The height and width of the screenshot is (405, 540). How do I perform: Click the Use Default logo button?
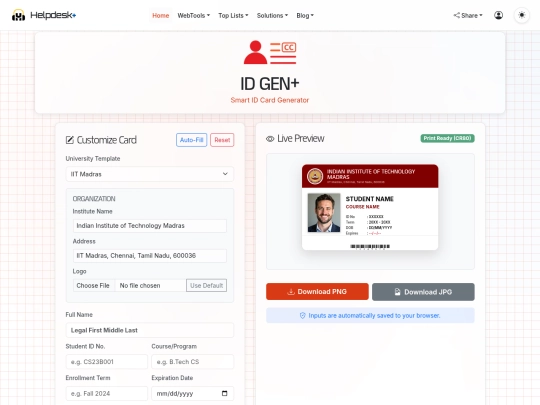point(206,285)
